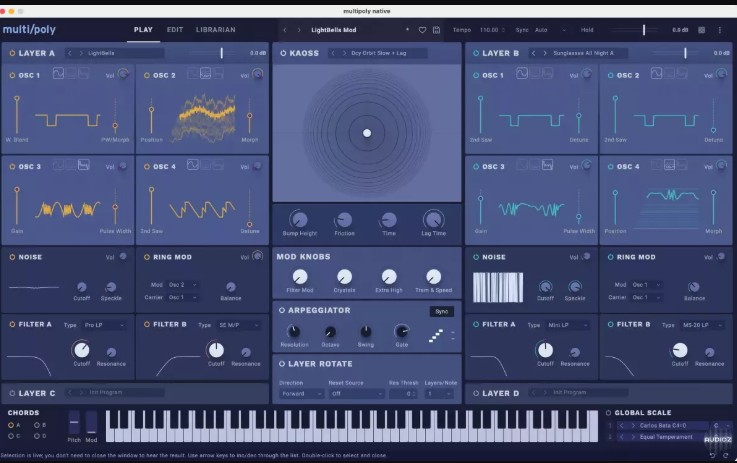Click Layer A OSC 1 W. Blend slider
The height and width of the screenshot is (463, 737).
point(17,115)
